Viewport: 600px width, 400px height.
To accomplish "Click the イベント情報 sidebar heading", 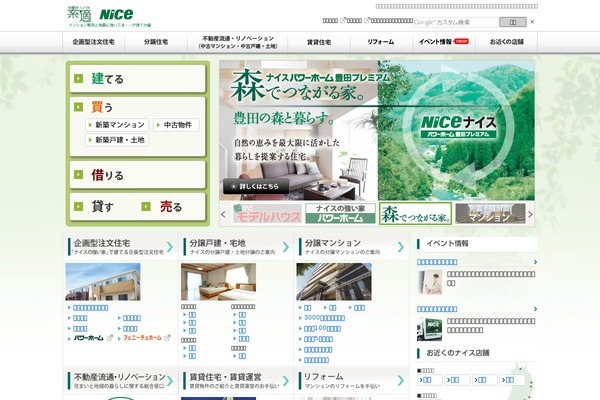I will (447, 243).
